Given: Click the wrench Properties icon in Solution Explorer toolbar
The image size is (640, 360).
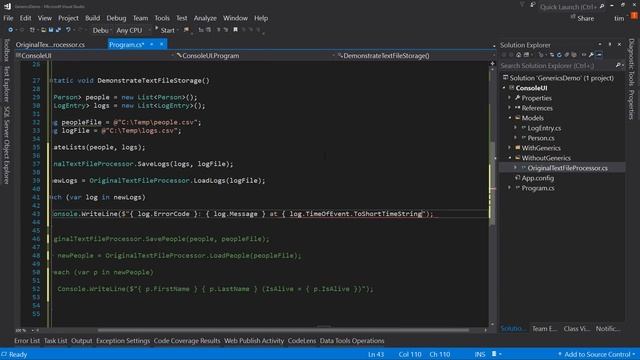Looking at the screenshot, I should 591,55.
